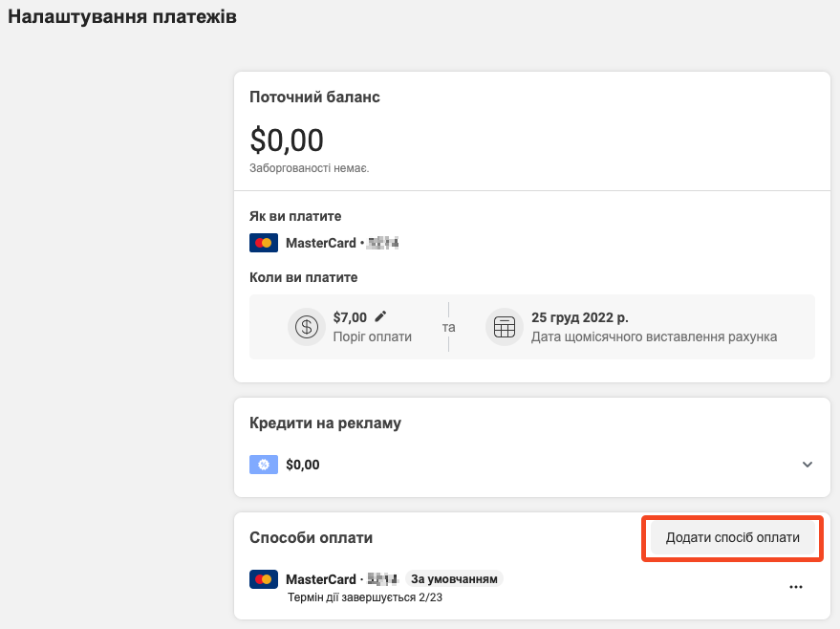The width and height of the screenshot is (840, 629).
Task: Click the За умовчанням badge
Action: [454, 579]
